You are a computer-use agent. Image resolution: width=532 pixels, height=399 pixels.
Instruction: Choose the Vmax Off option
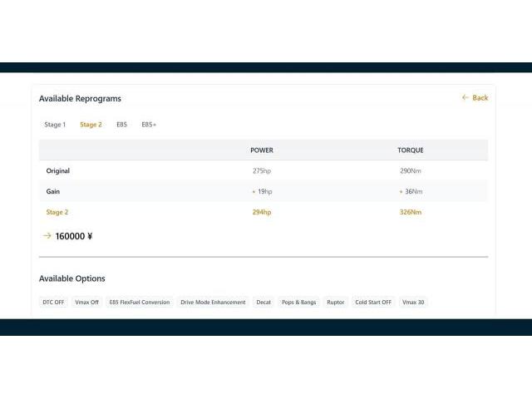click(x=87, y=303)
